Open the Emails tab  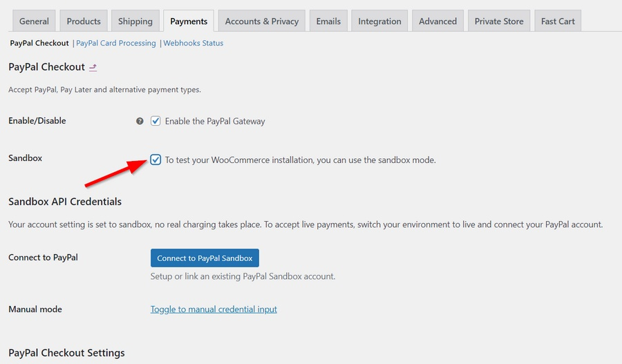328,21
